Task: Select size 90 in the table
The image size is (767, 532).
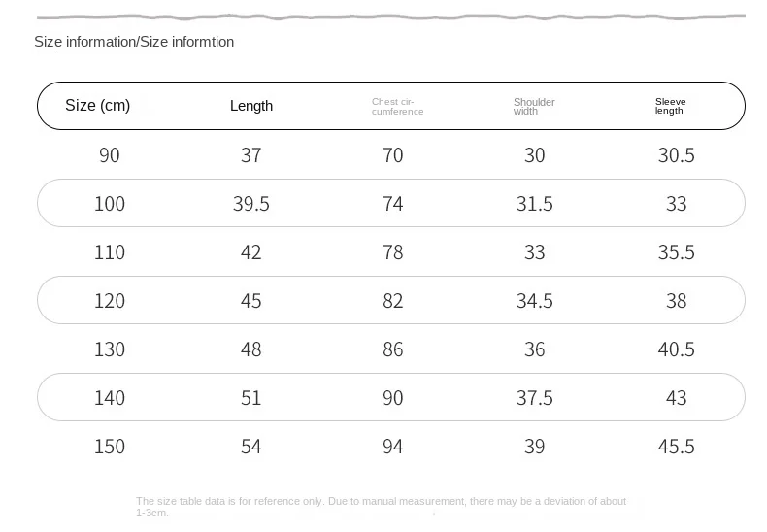Action: [x=109, y=155]
